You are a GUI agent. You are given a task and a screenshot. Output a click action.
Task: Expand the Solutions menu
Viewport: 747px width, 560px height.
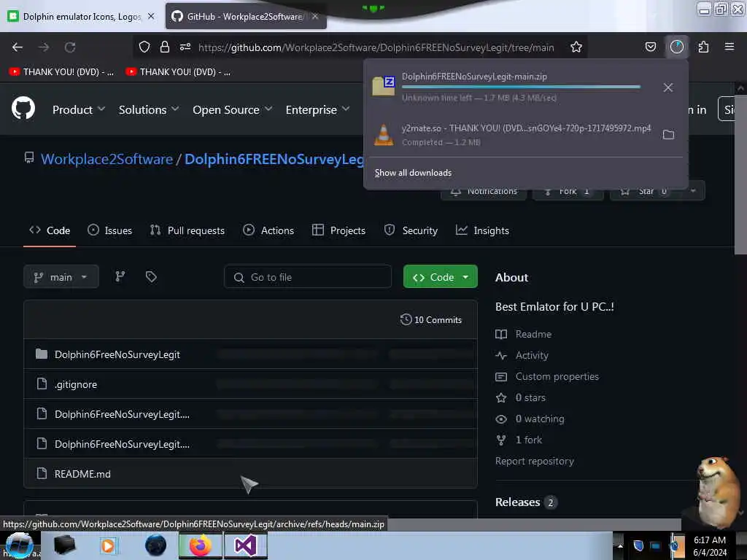149,109
